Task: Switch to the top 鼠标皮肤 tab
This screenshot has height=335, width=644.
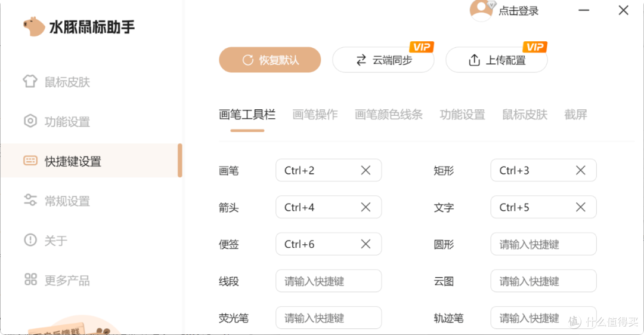Action: coord(525,115)
